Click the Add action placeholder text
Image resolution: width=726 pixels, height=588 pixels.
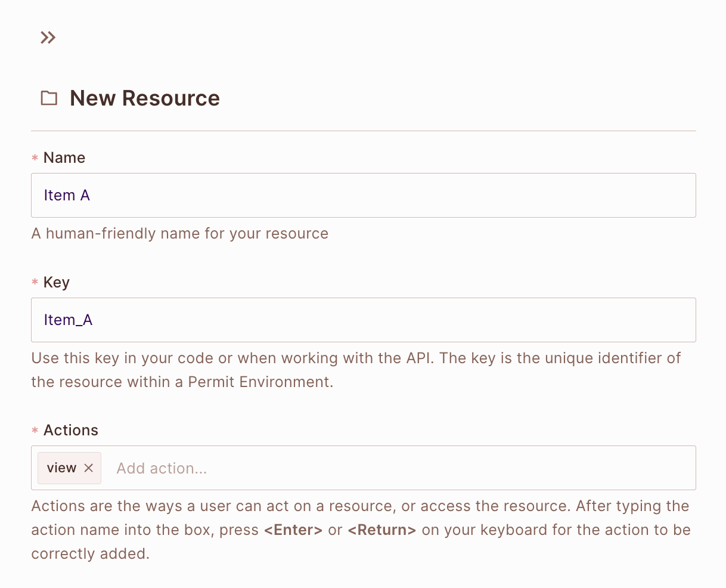[162, 468]
